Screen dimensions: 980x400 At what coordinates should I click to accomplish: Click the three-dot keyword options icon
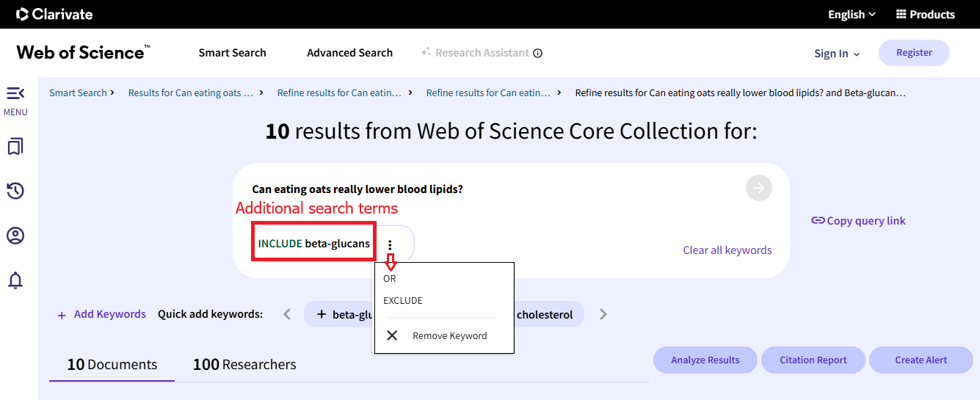[x=391, y=244]
